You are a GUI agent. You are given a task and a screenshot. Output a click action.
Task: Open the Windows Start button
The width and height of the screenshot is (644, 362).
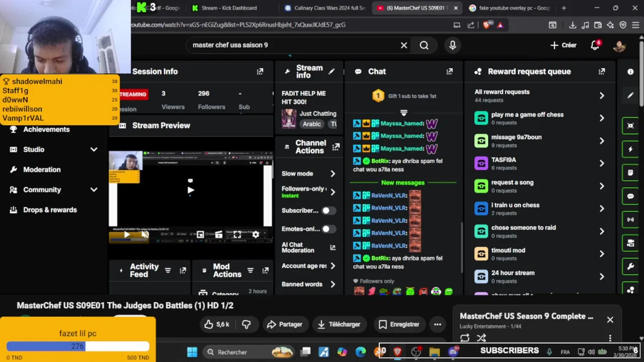[x=192, y=352]
